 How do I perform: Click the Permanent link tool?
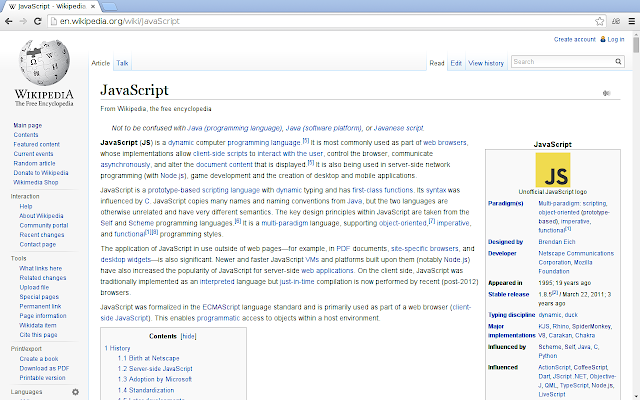[x=40, y=306]
